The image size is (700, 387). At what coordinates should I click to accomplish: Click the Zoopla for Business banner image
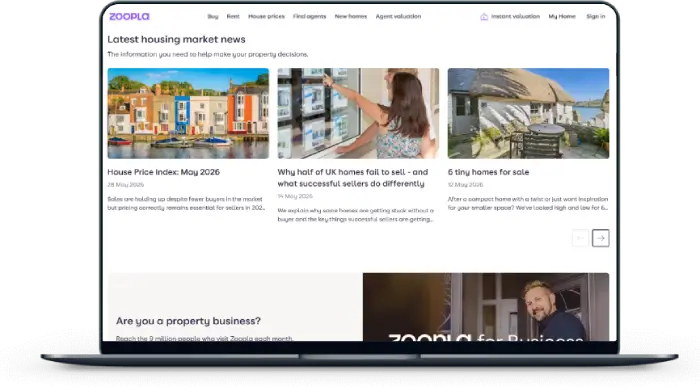pos(486,307)
